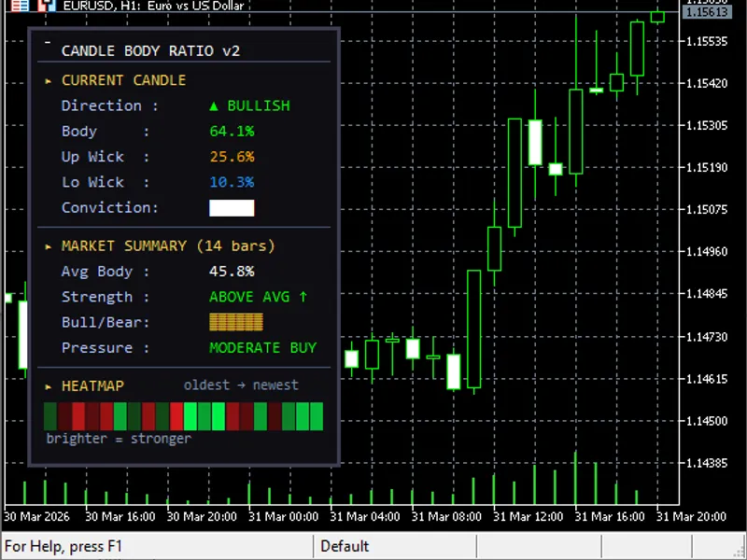
Task: Expand the CURRENT CANDLE section triangle
Action: click(x=49, y=81)
